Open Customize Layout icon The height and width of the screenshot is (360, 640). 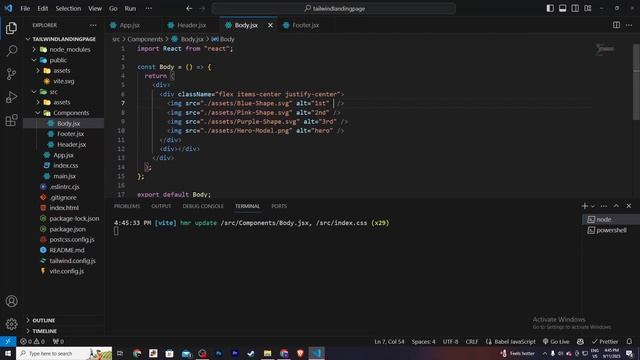pyautogui.click(x=588, y=8)
